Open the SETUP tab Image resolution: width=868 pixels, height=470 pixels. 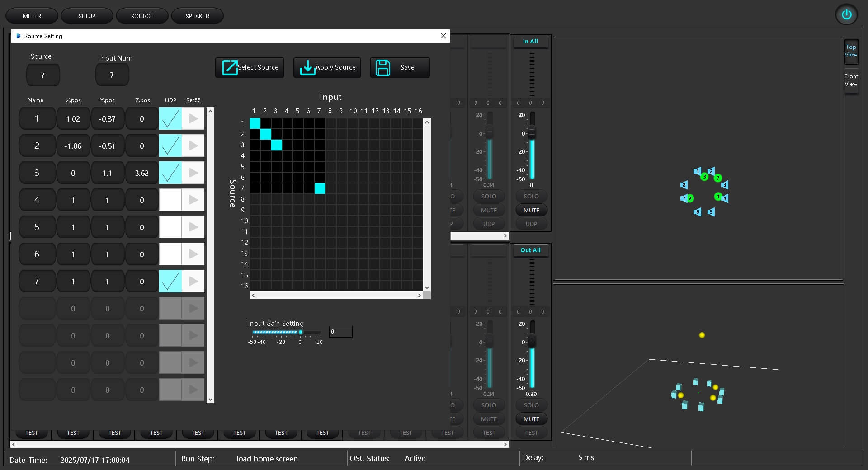point(86,16)
